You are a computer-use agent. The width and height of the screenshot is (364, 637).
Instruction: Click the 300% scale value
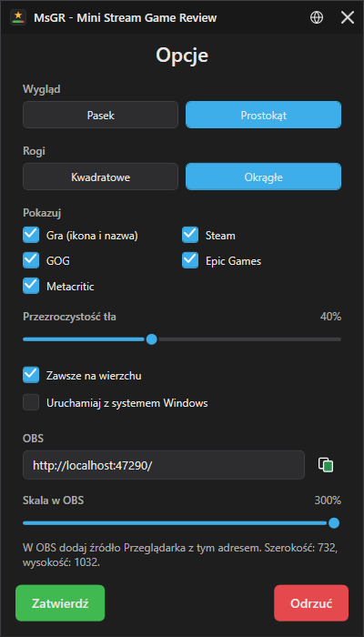[x=328, y=500]
